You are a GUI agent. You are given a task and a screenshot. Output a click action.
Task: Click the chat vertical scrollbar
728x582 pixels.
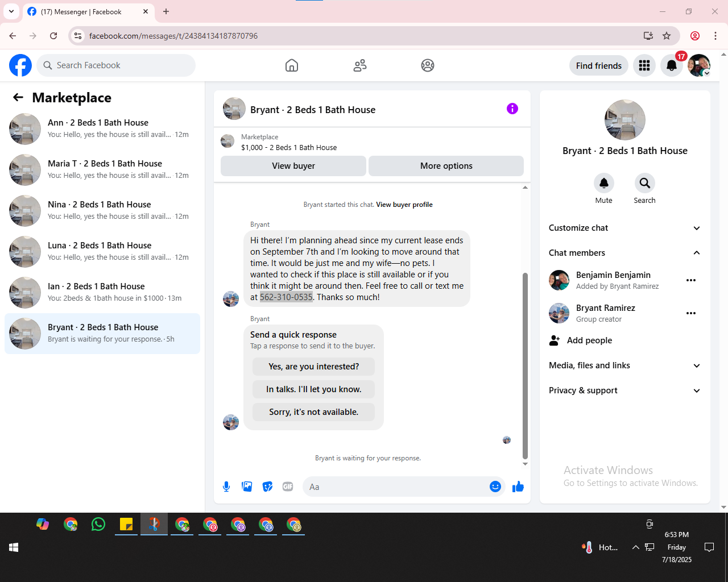525,365
